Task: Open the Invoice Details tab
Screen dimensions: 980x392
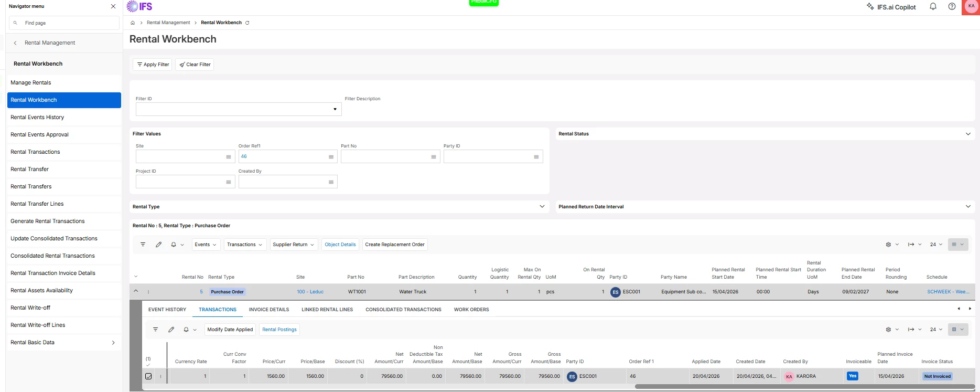Action: pyautogui.click(x=269, y=310)
